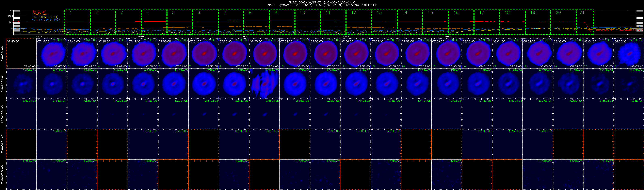This screenshot has width=644, height=190.
Task: Select interval box 5 on the light curve
Action: click(x=180, y=22)
